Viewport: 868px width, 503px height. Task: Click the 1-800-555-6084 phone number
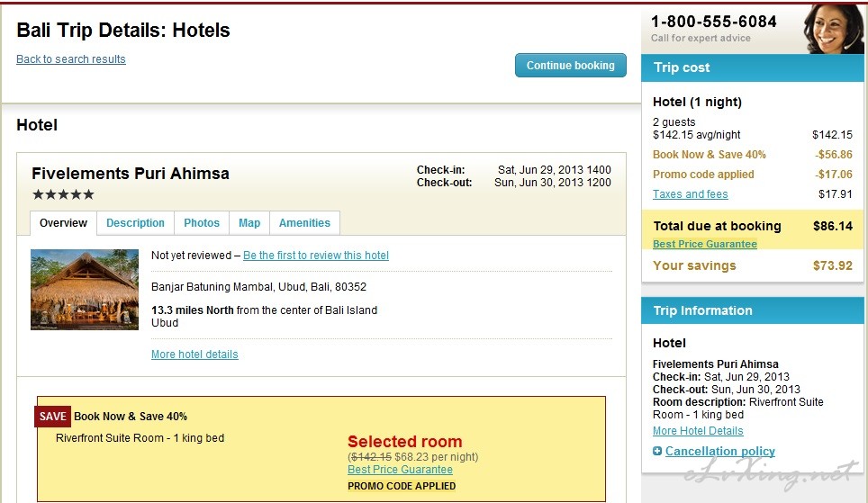(x=713, y=22)
